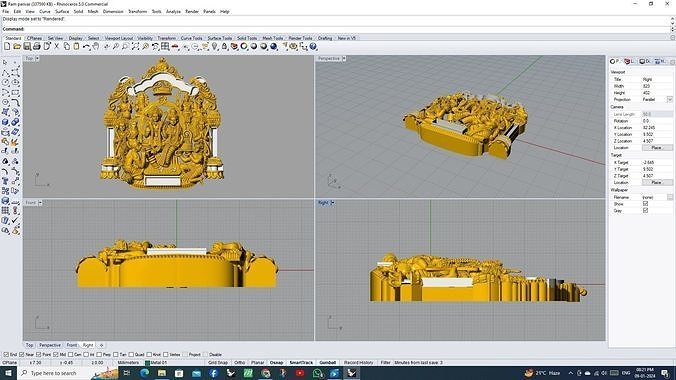Viewport: 676px width, 380px height.
Task: Click the Copy icon in toolbar
Action: (x=66, y=46)
